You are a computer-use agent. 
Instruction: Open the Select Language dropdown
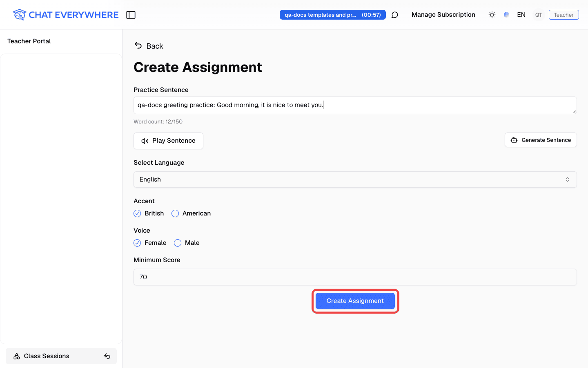tap(355, 180)
